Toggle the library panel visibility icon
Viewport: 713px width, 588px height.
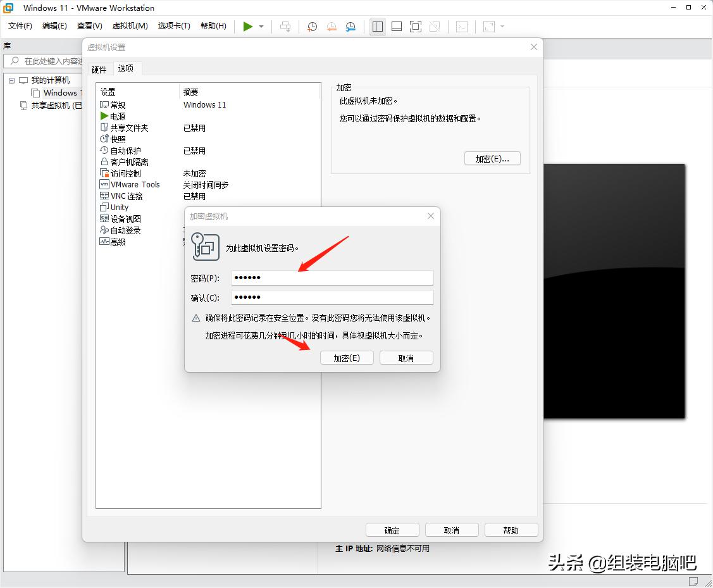[378, 26]
